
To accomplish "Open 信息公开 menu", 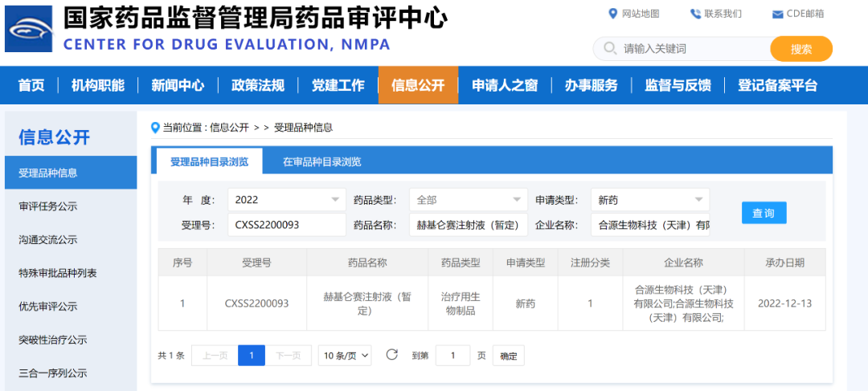I will coord(418,85).
